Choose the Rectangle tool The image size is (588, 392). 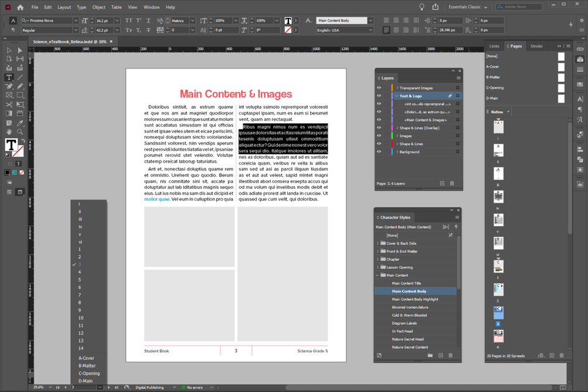point(20,95)
